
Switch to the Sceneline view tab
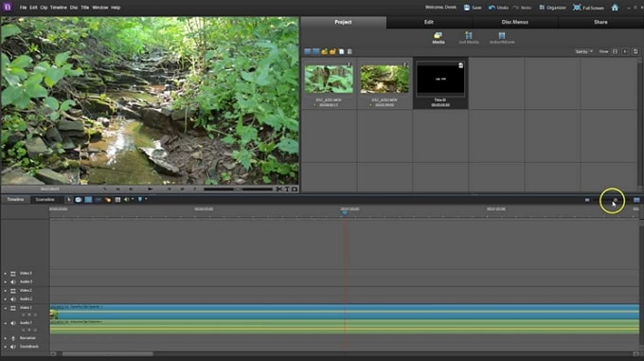click(45, 200)
